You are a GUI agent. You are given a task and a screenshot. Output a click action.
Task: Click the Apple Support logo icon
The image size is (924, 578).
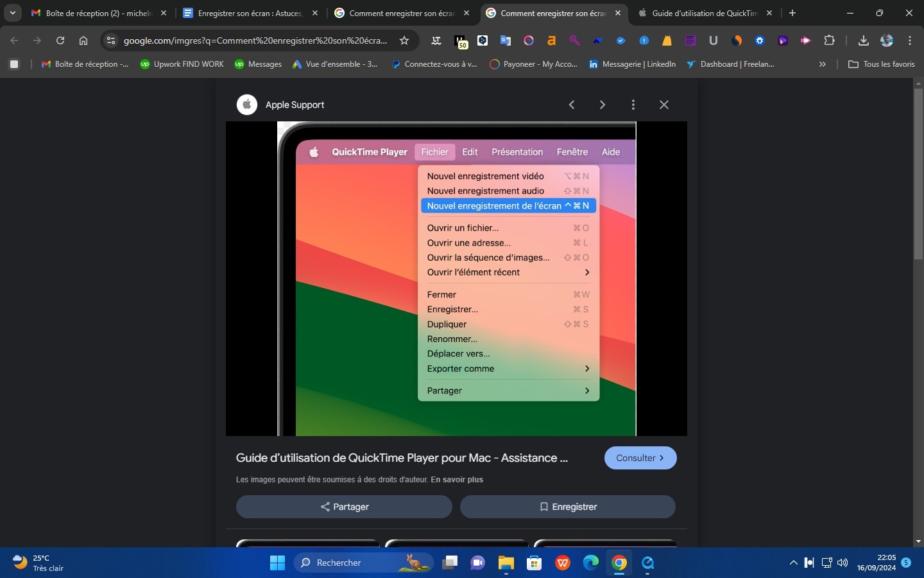[247, 105]
